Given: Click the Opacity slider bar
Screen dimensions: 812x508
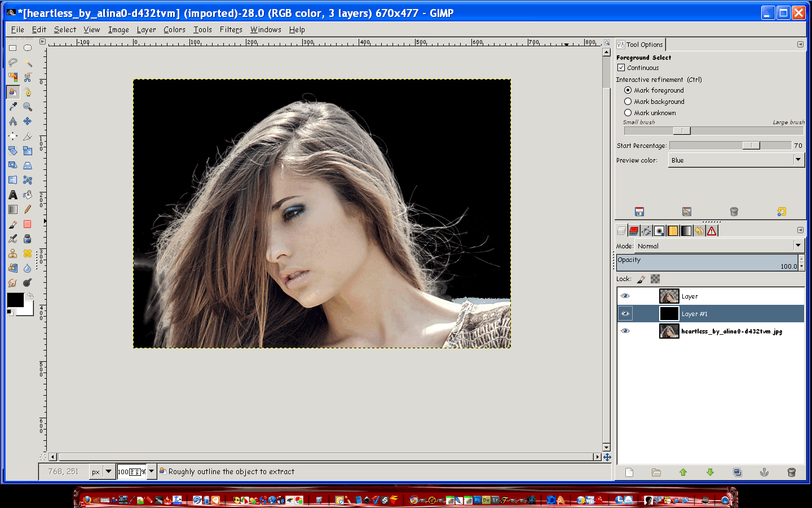Looking at the screenshot, I should 708,262.
